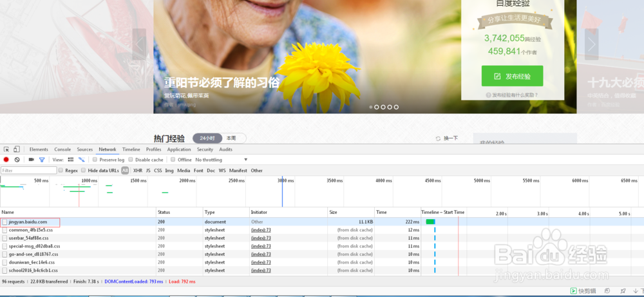Select the 本周 toggle
Viewport: 644px width, 297px height.
point(232,139)
